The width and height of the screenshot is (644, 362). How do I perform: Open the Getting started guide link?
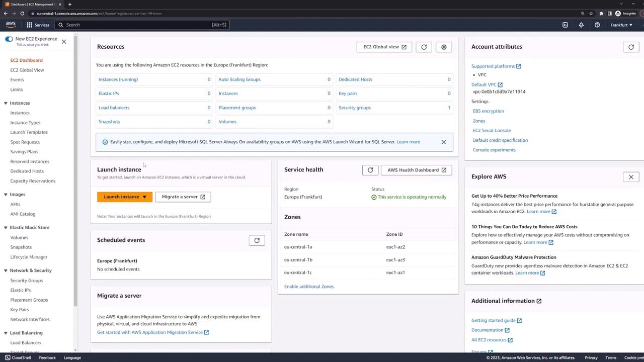[496, 321]
